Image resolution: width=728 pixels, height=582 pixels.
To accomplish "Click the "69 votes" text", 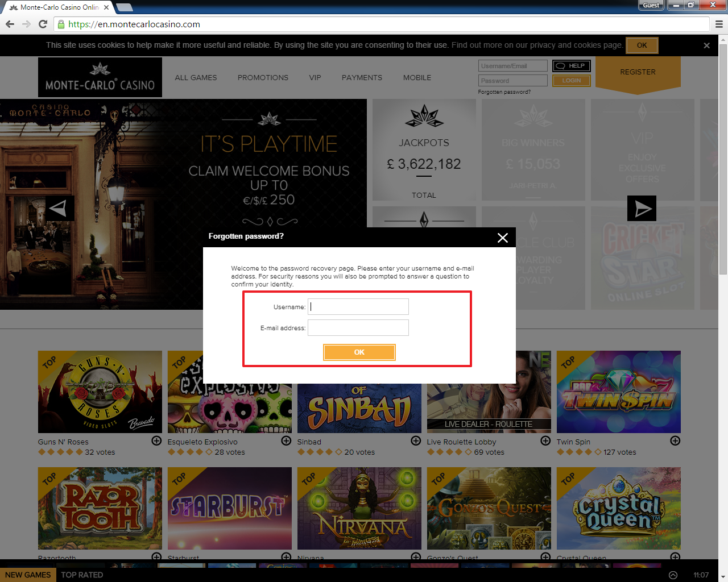I will [489, 452].
